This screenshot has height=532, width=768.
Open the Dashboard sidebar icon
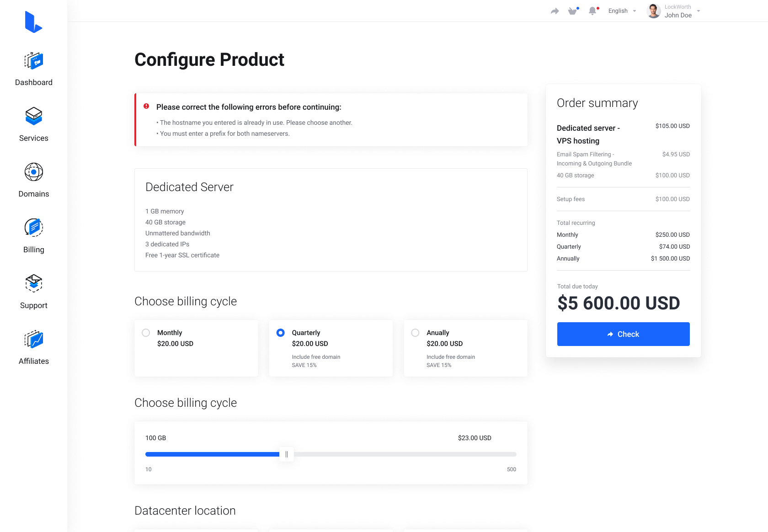point(34,60)
